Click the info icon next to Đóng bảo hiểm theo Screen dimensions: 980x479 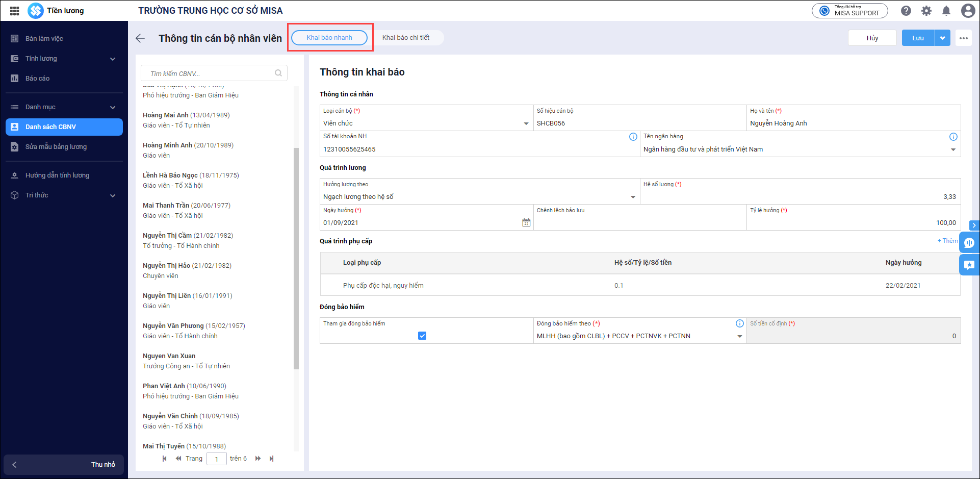(x=740, y=323)
